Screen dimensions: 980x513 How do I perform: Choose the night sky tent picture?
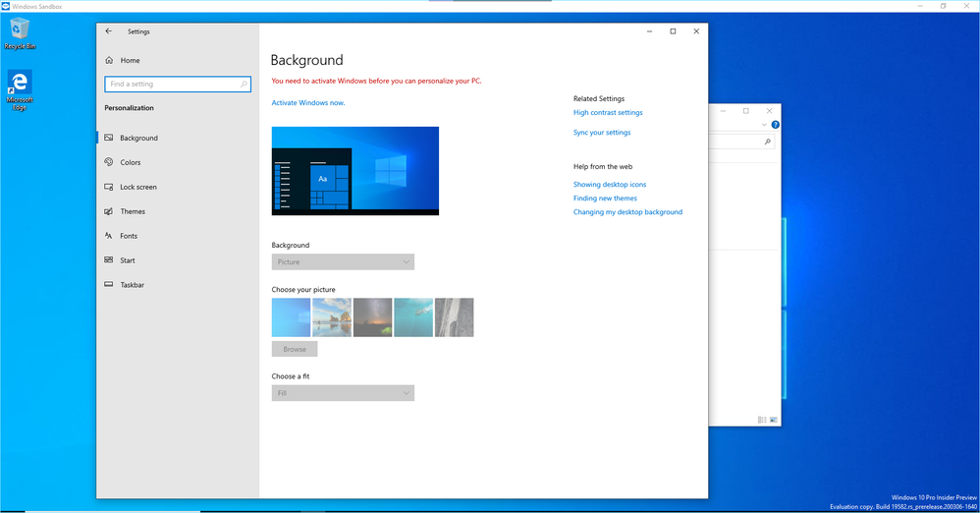pyautogui.click(x=372, y=317)
